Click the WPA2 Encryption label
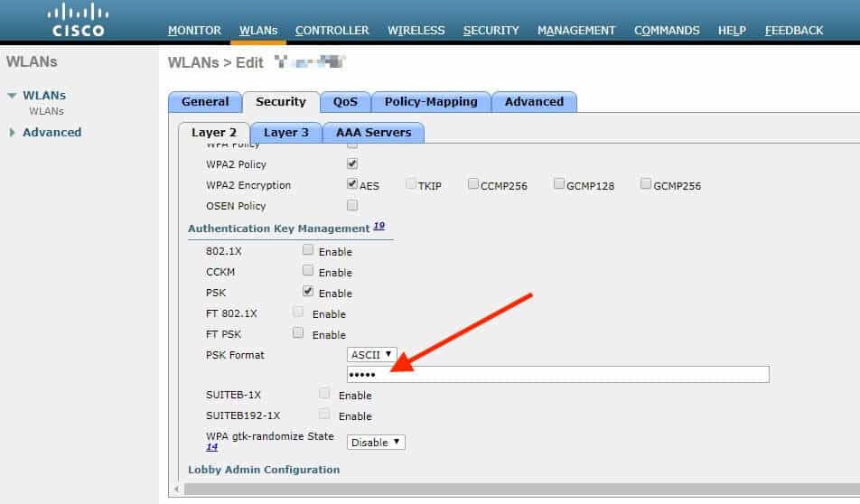860x504 pixels. [x=248, y=185]
